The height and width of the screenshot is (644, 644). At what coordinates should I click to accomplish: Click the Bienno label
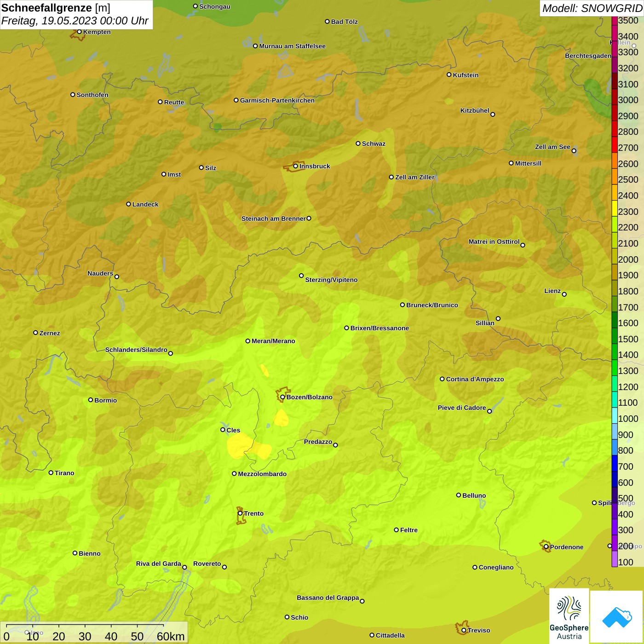coord(90,553)
